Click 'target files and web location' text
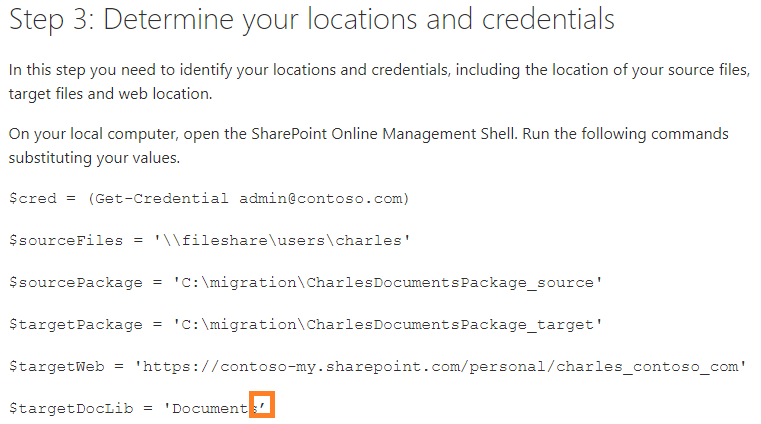The height and width of the screenshot is (424, 761). click(112, 94)
